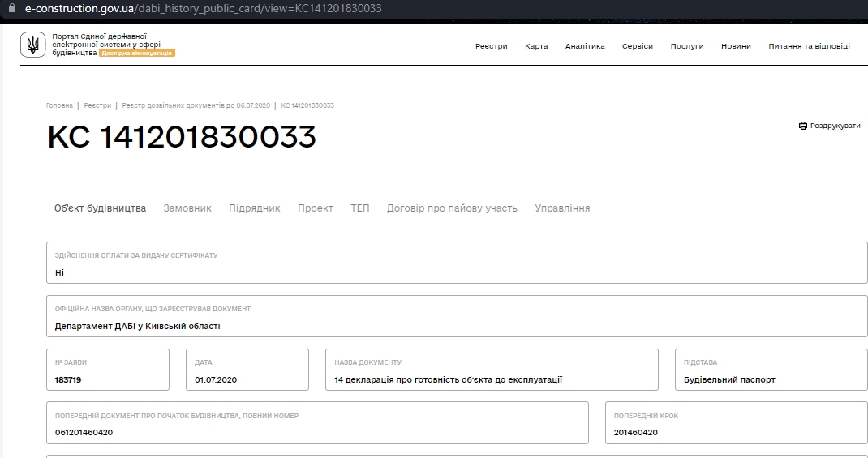Click the payment field value Ні

59,272
